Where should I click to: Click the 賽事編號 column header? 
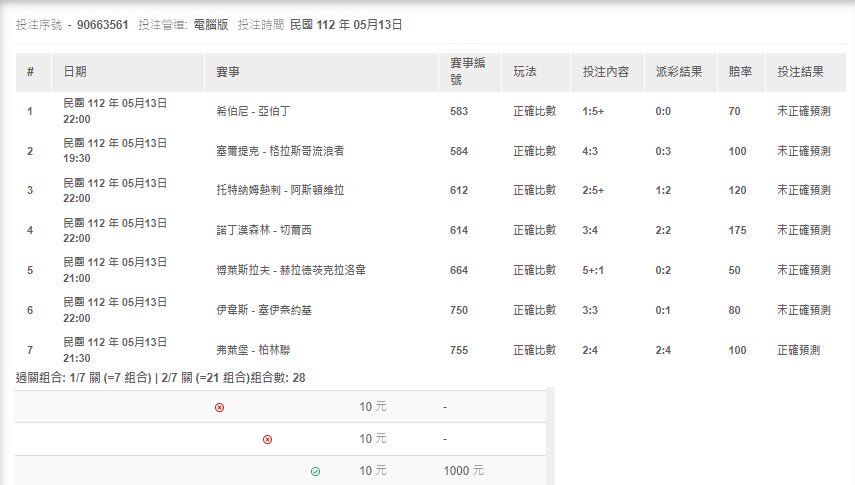[x=467, y=72]
